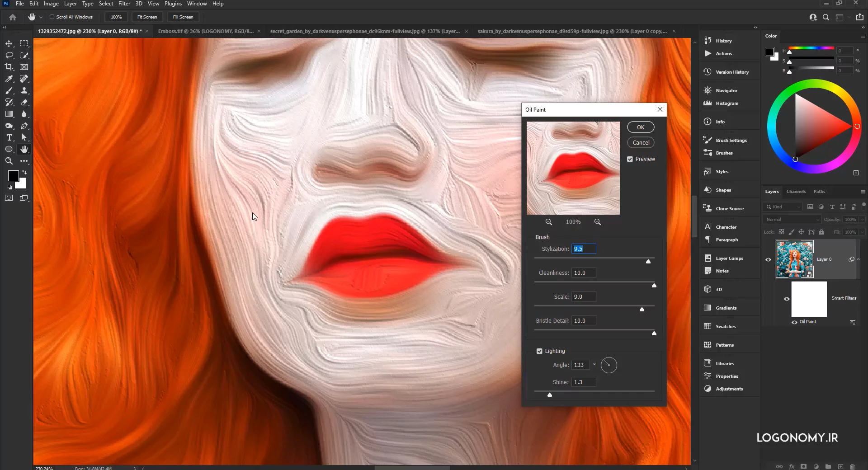Viewport: 868px width, 470px height.
Task: Hide Smart Filters visibility eye
Action: [x=787, y=299]
